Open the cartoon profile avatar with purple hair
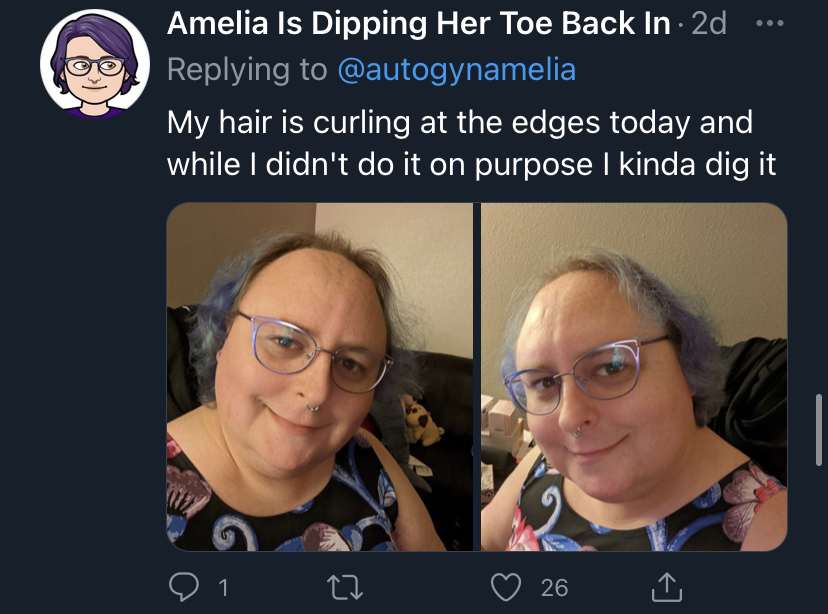Viewport: 828px width, 614px height. pyautogui.click(x=95, y=63)
